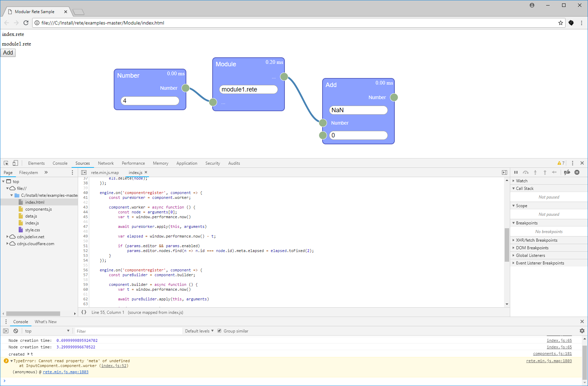The width and height of the screenshot is (588, 386).
Task: Click the clear console icon
Action: tap(16, 331)
